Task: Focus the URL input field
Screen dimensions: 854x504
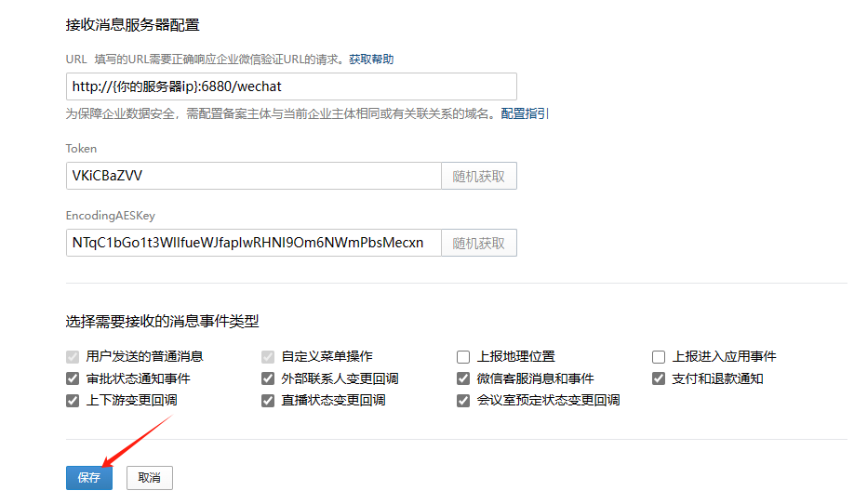Action: (290, 86)
